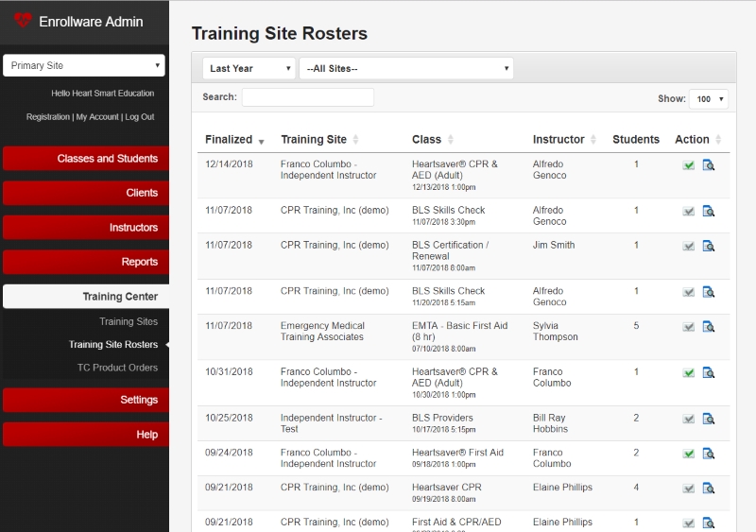
Task: Open roster preview for BLS Providers class
Action: tap(708, 420)
